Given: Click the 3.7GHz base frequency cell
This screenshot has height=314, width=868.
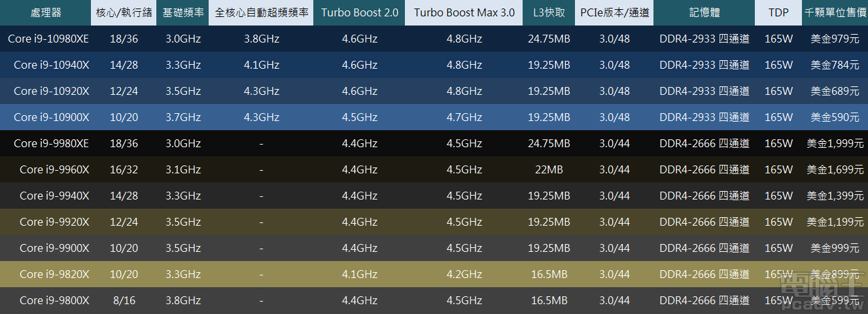Looking at the screenshot, I should point(182,117).
